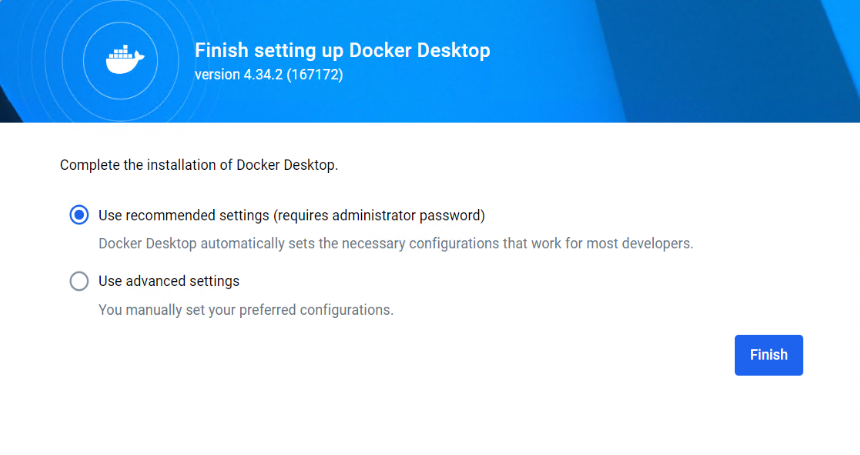Image resolution: width=860 pixels, height=455 pixels.
Task: Select the Use recommended settings radio button
Action: [x=79, y=215]
